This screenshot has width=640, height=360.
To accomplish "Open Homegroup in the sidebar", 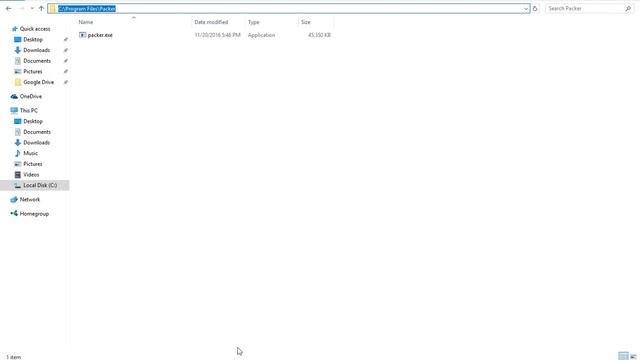I will click(x=34, y=214).
